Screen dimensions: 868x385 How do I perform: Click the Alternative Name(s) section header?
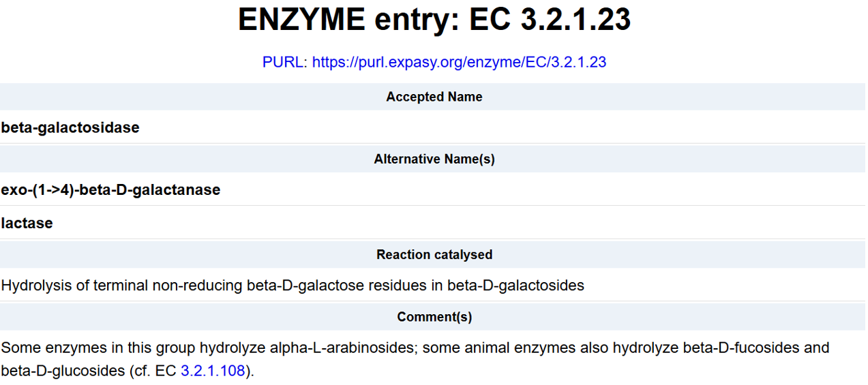[434, 159]
